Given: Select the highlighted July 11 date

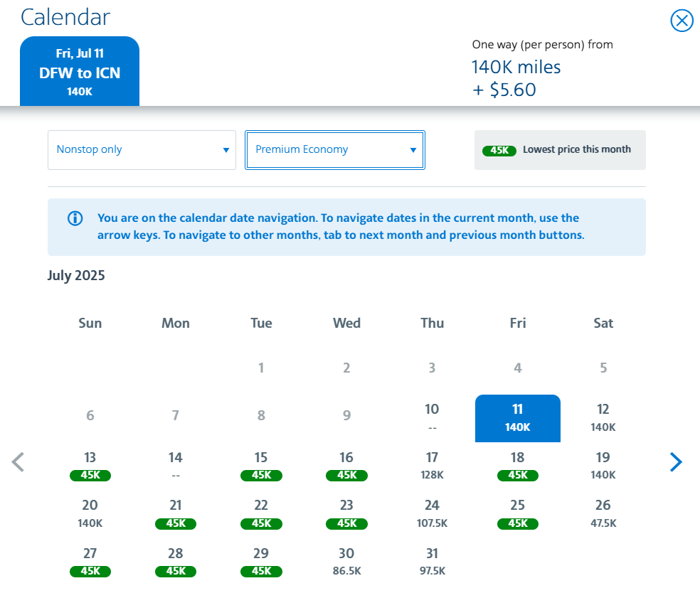Looking at the screenshot, I should click(x=517, y=418).
